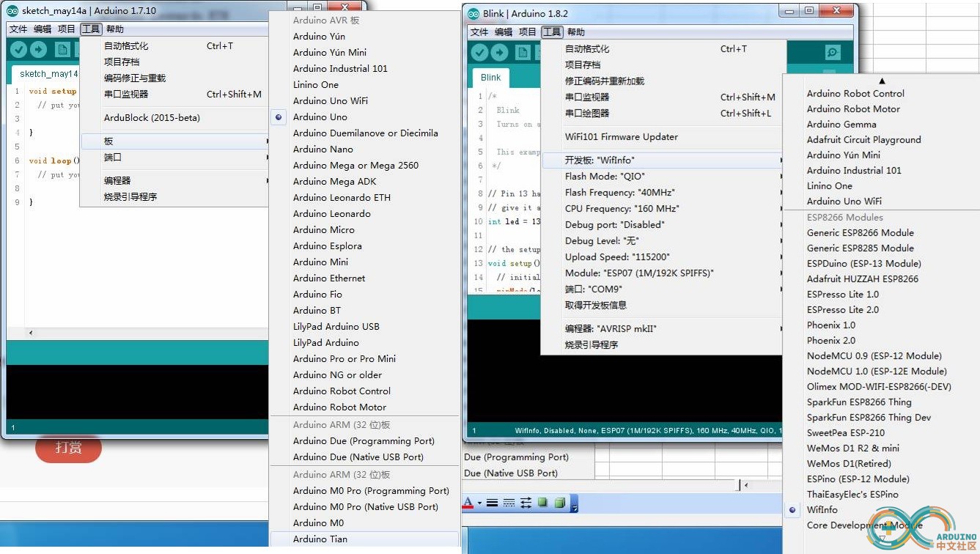Screen dimensions: 980x554
Task: Click the red 打赏 button
Action: pyautogui.click(x=68, y=447)
